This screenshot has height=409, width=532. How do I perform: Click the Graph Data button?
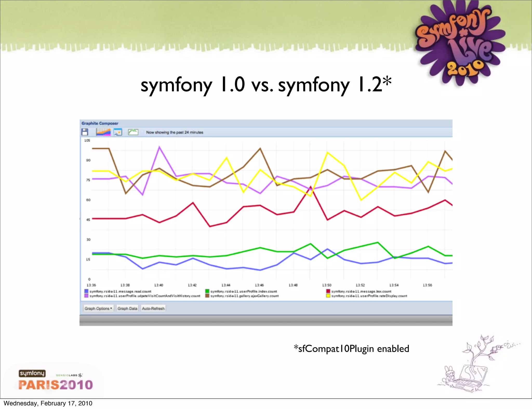(127, 308)
